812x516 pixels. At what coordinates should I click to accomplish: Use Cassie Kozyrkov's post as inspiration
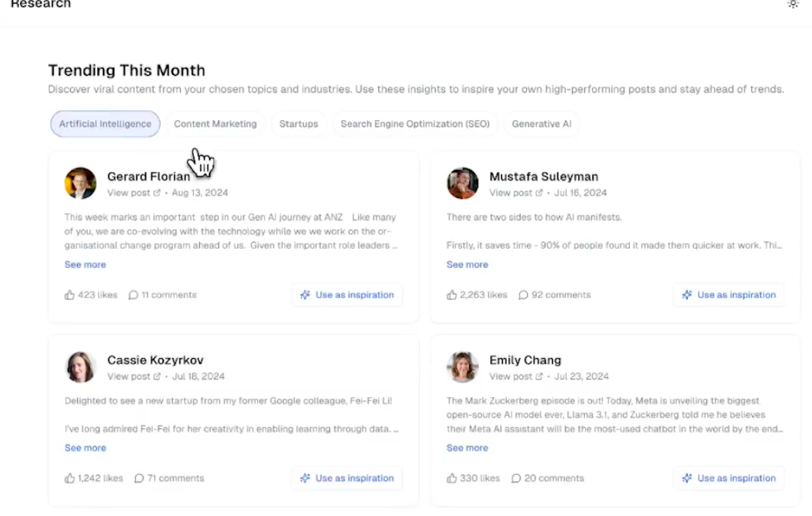pos(347,478)
